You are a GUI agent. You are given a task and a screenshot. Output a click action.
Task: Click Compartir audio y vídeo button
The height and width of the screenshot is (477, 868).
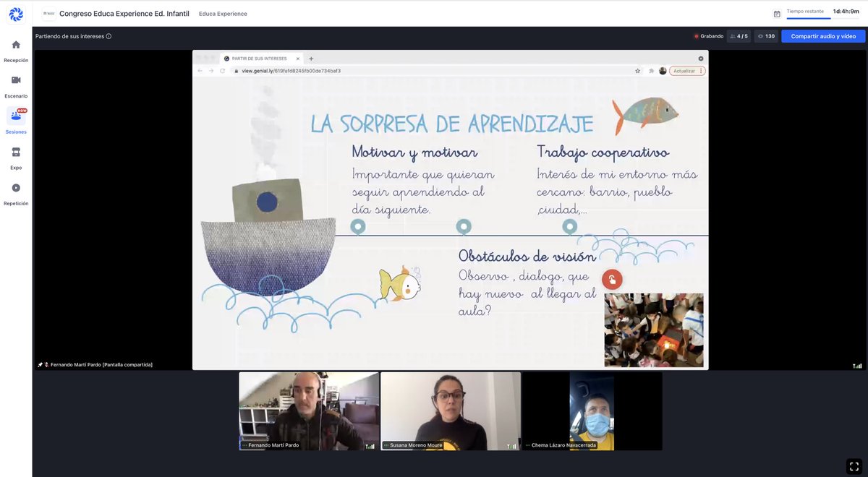pyautogui.click(x=823, y=36)
